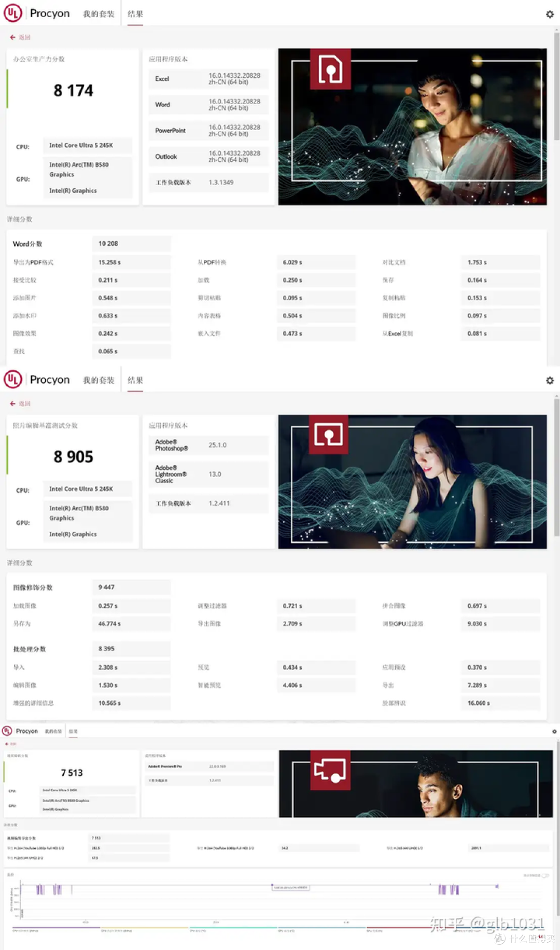Click the vertical scrollbar of office productivity window
The image size is (560, 950).
(556, 86)
